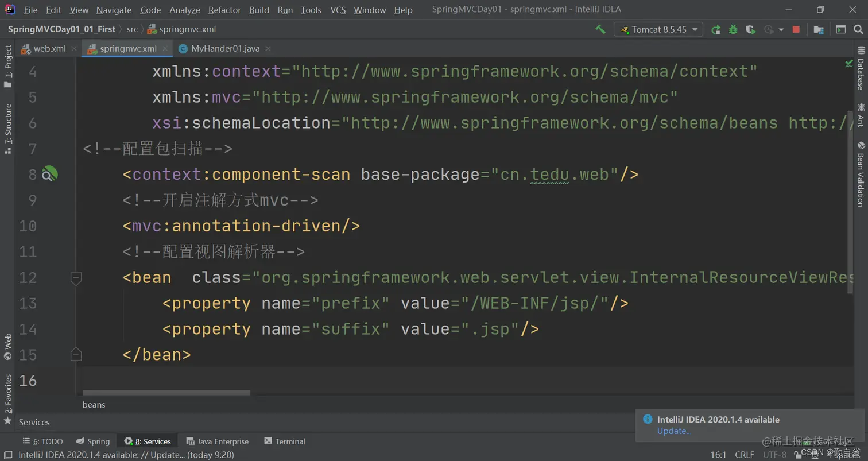Click the line separator CRLF in status bar
This screenshot has height=461, width=868.
[745, 455]
